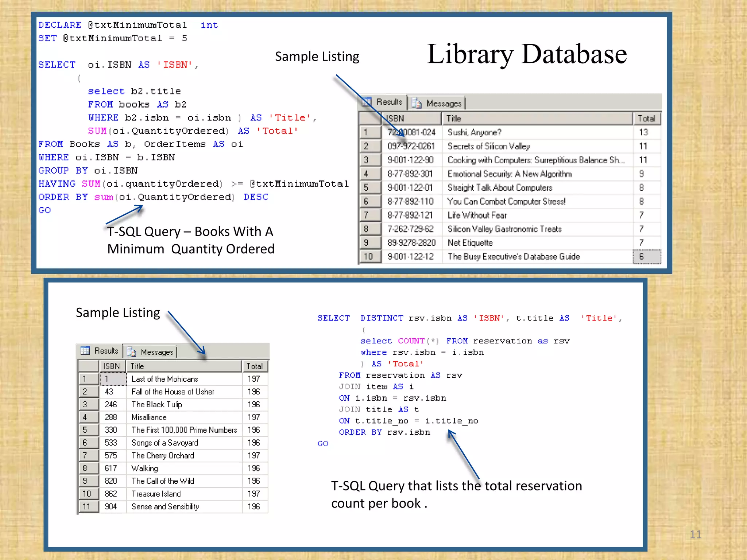Select Total column header in upper grid
This screenshot has height=560, width=747.
click(x=647, y=118)
